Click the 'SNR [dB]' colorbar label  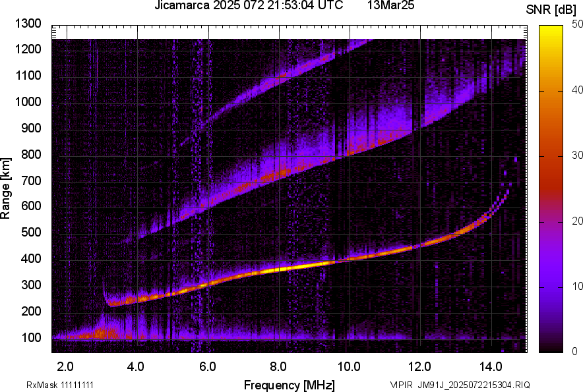pos(551,10)
